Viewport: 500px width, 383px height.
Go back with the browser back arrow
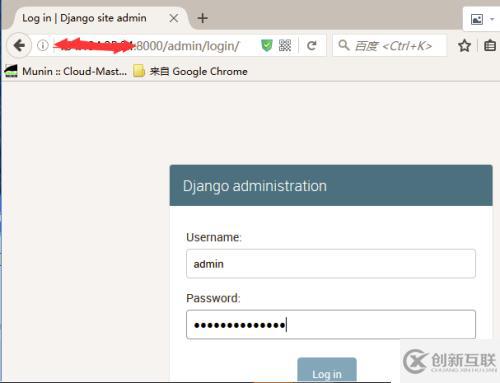click(19, 45)
